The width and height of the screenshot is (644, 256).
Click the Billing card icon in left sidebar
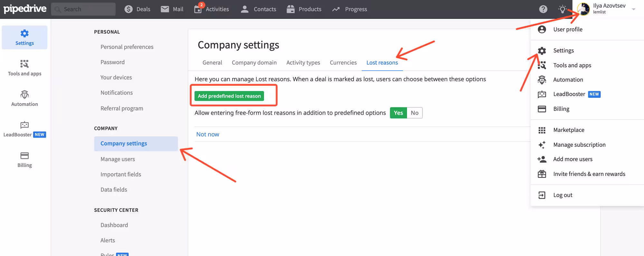[24, 156]
